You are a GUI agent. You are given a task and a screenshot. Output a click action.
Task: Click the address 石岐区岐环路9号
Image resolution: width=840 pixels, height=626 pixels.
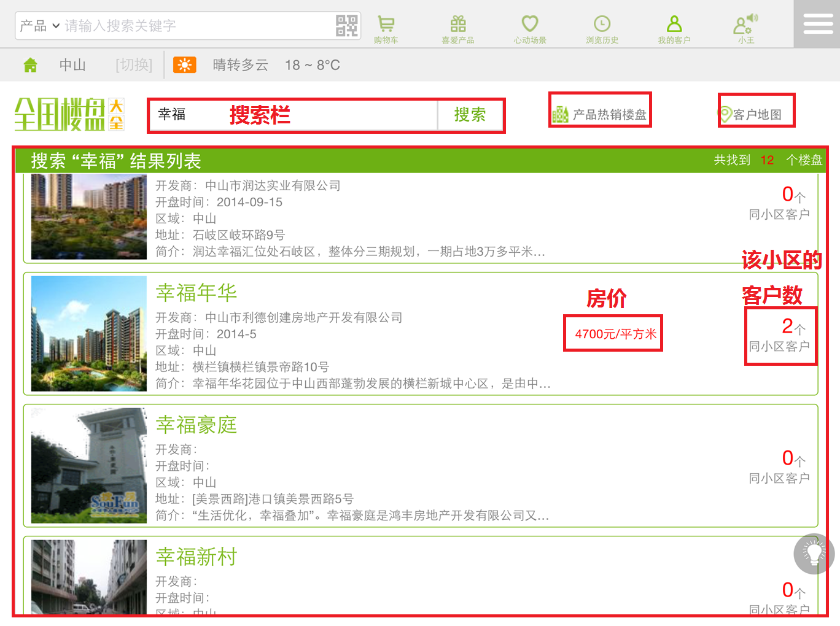click(x=239, y=235)
